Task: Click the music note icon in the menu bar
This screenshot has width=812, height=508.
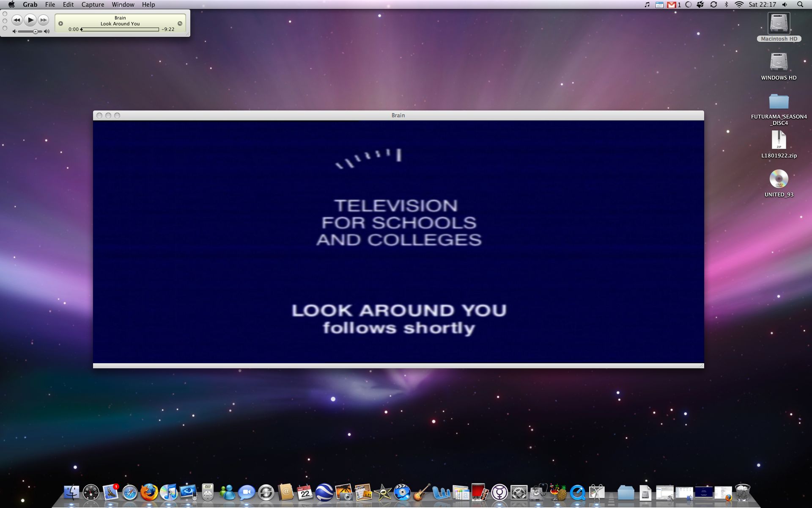Action: [x=647, y=5]
